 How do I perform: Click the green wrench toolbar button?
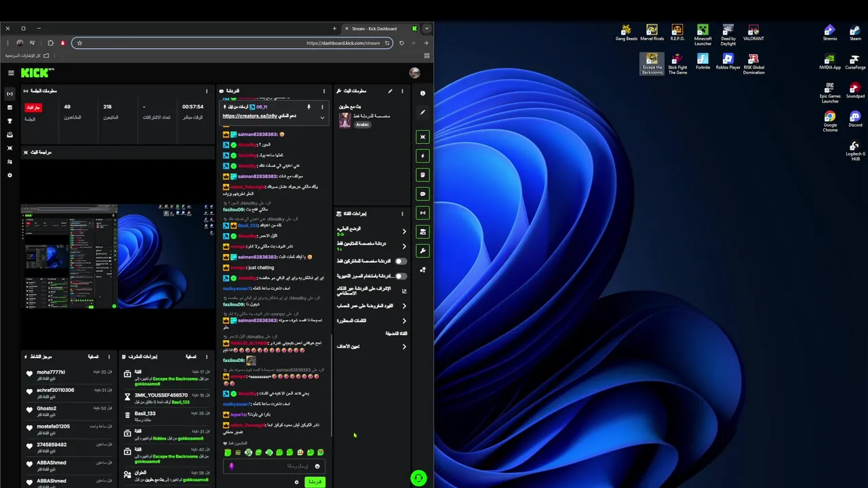(423, 251)
